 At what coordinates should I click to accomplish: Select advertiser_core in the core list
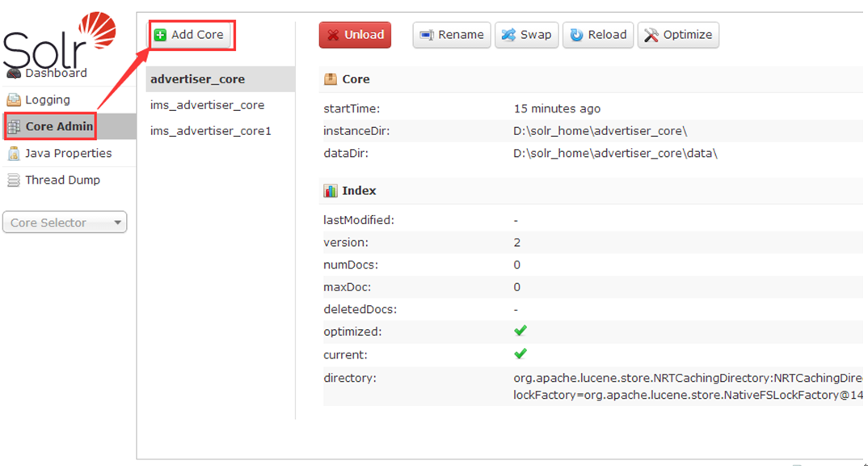click(221, 79)
